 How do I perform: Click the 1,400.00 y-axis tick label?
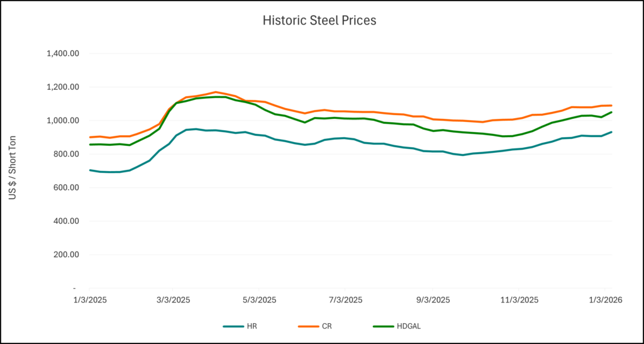[x=62, y=53]
